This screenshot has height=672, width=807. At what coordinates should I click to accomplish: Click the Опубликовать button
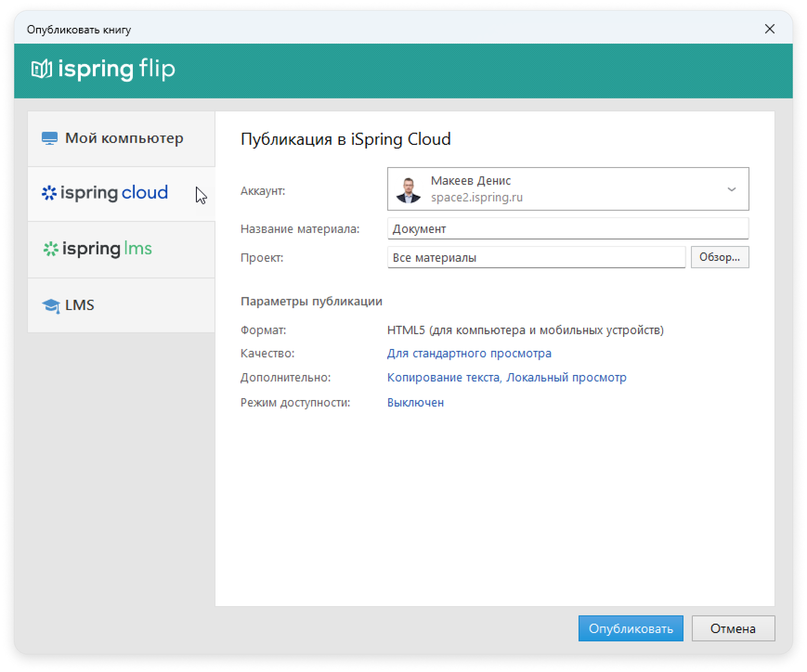click(x=631, y=628)
